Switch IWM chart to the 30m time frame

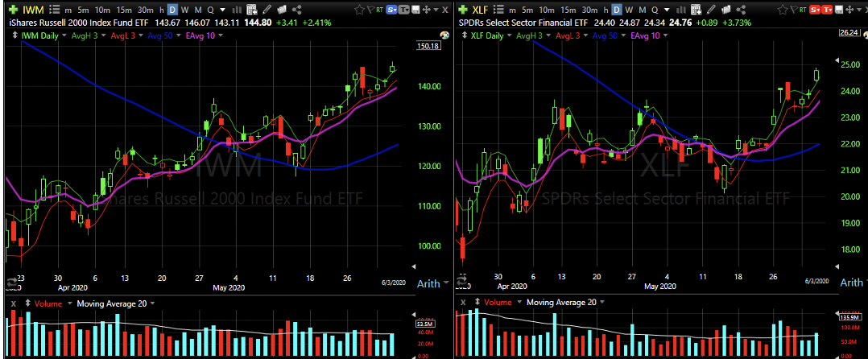pos(146,10)
